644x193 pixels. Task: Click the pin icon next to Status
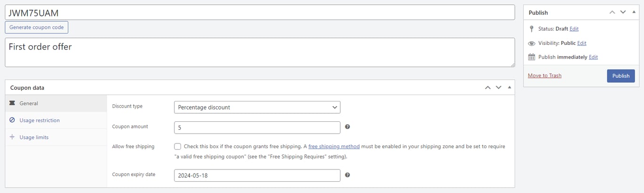click(x=532, y=29)
